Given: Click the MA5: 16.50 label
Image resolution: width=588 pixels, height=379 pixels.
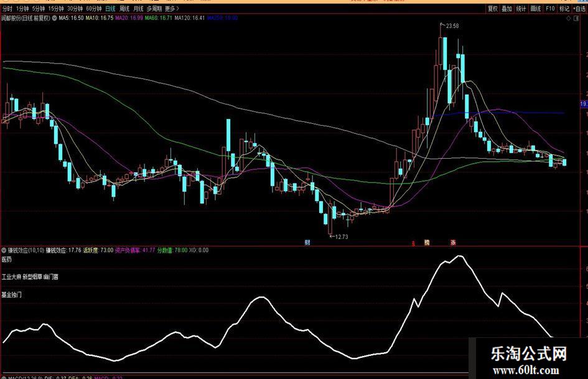Looking at the screenshot, I should click(x=72, y=17).
